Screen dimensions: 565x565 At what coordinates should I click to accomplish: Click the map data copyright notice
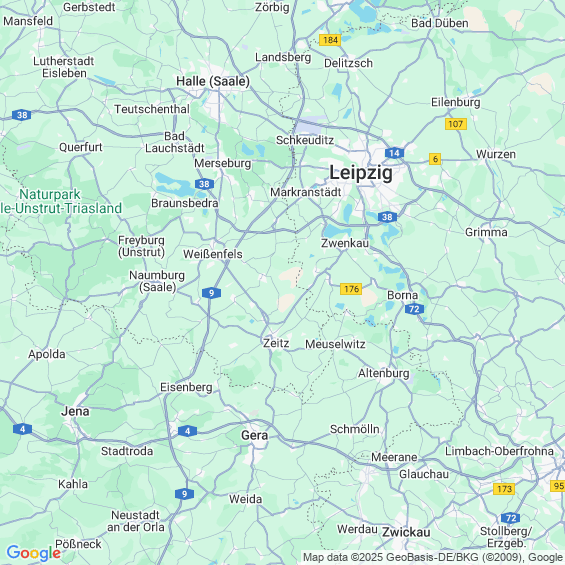(x=433, y=557)
